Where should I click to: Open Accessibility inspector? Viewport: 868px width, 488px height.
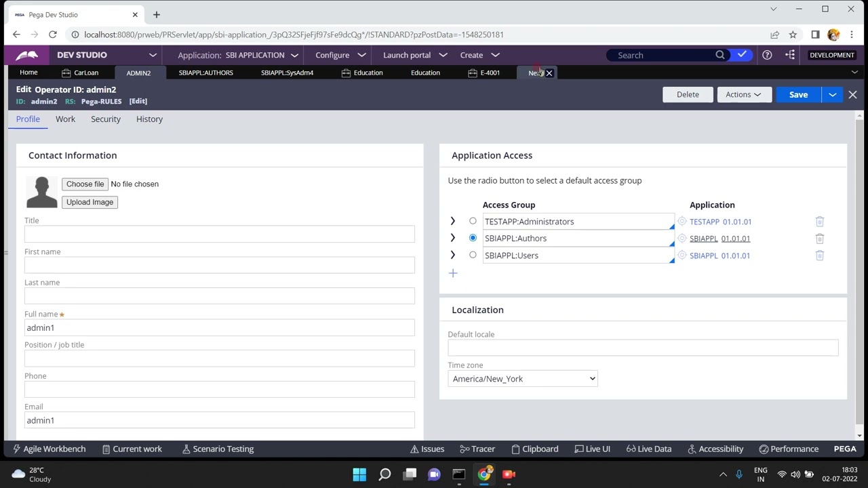715,449
